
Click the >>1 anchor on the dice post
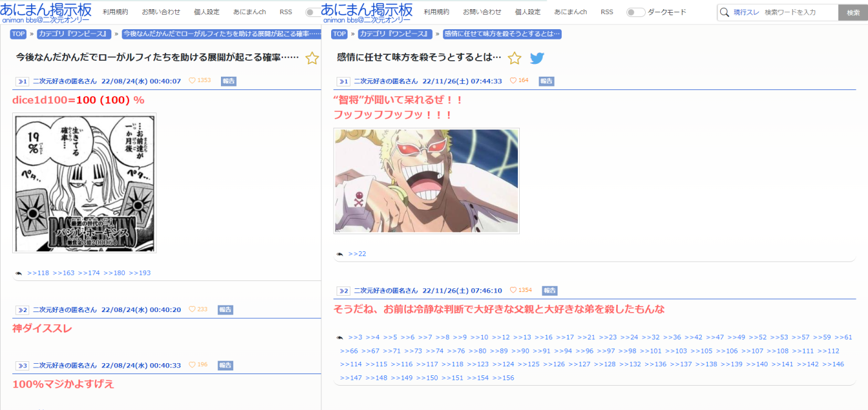pos(23,81)
